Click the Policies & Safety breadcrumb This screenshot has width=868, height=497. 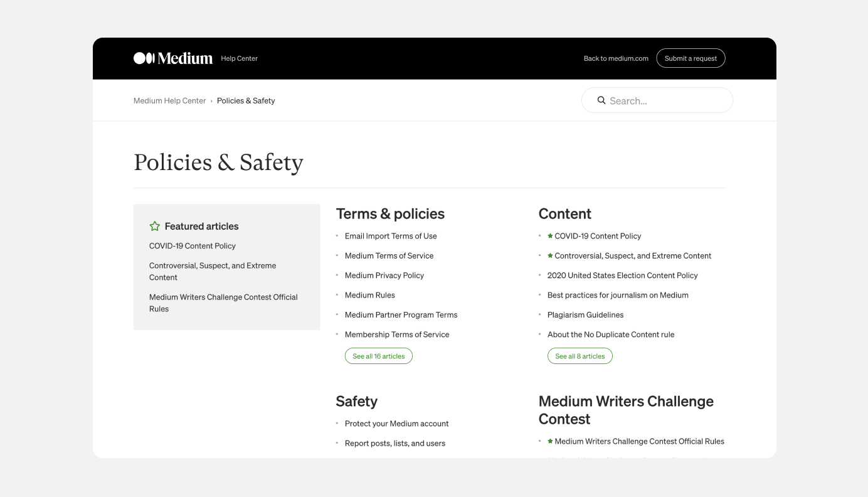[246, 100]
